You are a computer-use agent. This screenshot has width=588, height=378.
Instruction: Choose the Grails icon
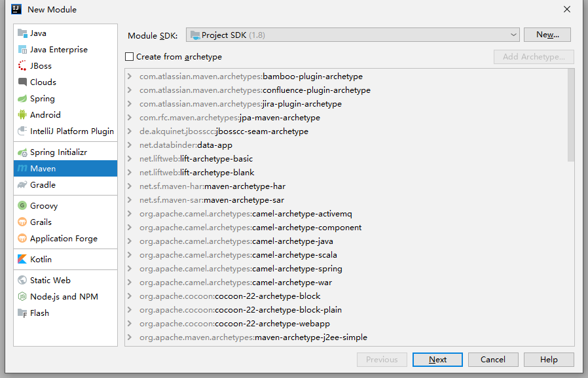click(22, 222)
